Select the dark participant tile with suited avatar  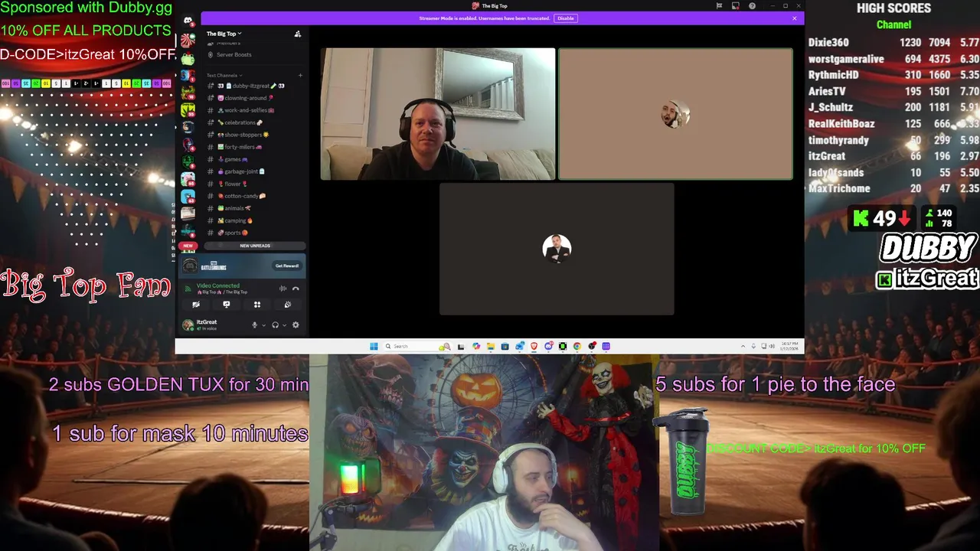(x=557, y=249)
